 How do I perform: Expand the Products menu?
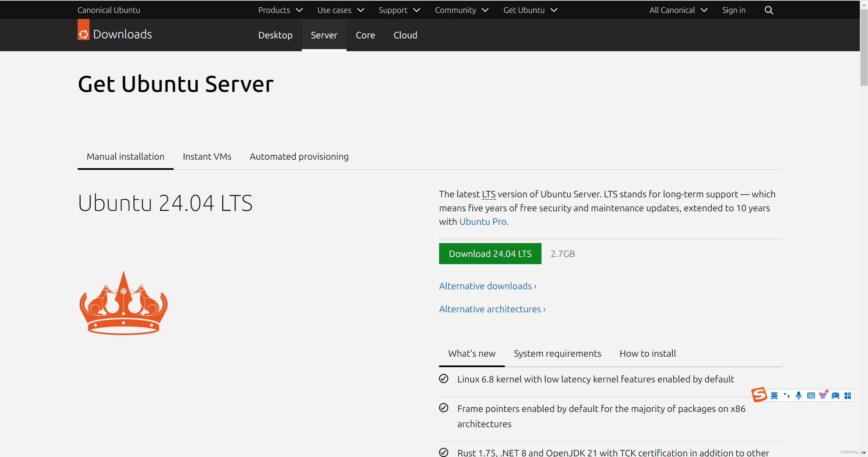[280, 10]
